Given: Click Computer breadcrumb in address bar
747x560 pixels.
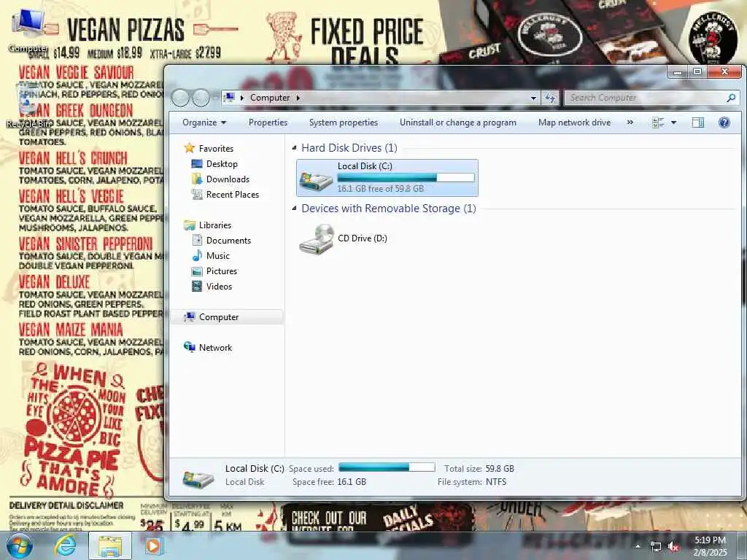Looking at the screenshot, I should point(270,98).
